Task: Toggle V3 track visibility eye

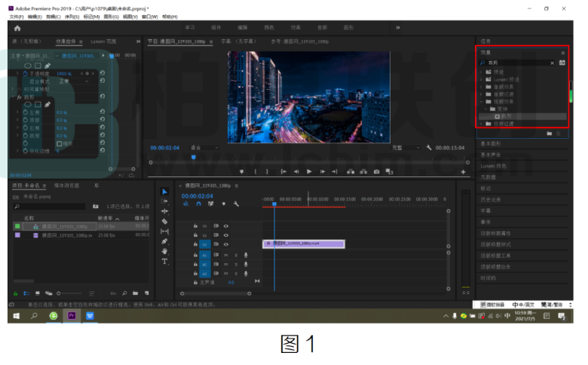Action: [226, 226]
